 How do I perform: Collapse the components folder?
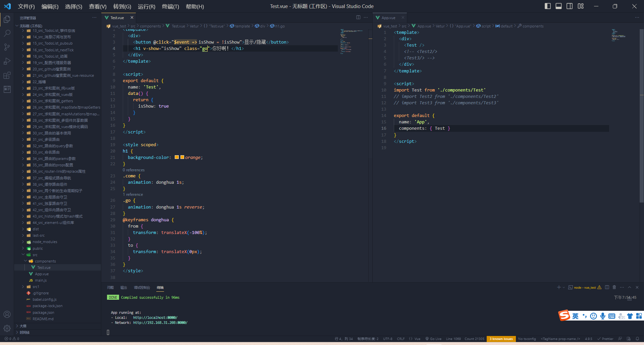click(25, 261)
